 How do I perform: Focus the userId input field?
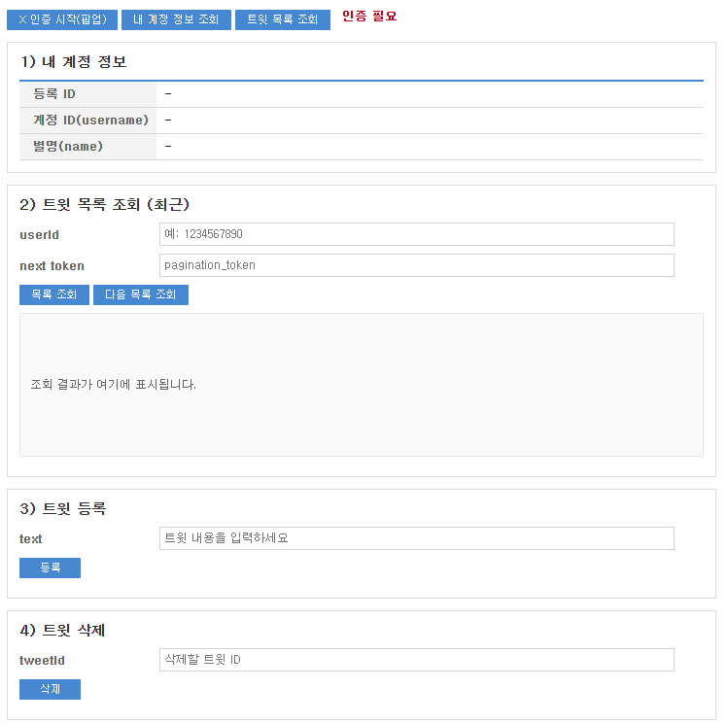click(416, 234)
